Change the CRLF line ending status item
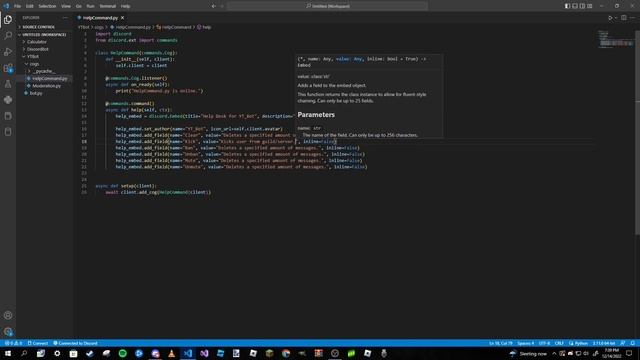This screenshot has height=360, width=640. [x=559, y=343]
